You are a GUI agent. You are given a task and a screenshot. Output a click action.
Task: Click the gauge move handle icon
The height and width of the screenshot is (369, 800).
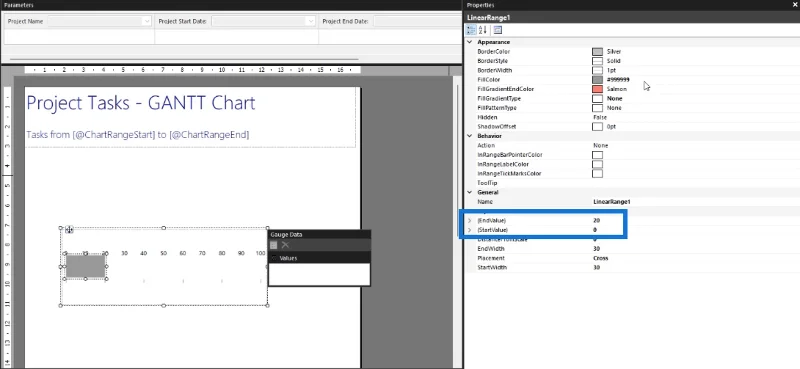click(x=69, y=230)
